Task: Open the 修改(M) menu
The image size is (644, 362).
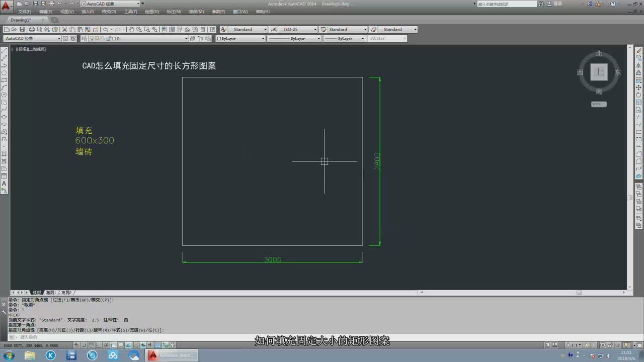Action: click(x=196, y=12)
